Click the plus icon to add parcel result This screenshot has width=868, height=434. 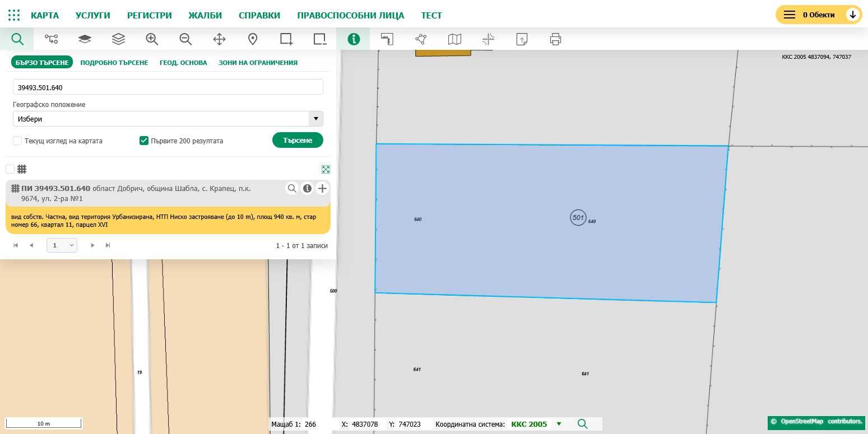322,189
